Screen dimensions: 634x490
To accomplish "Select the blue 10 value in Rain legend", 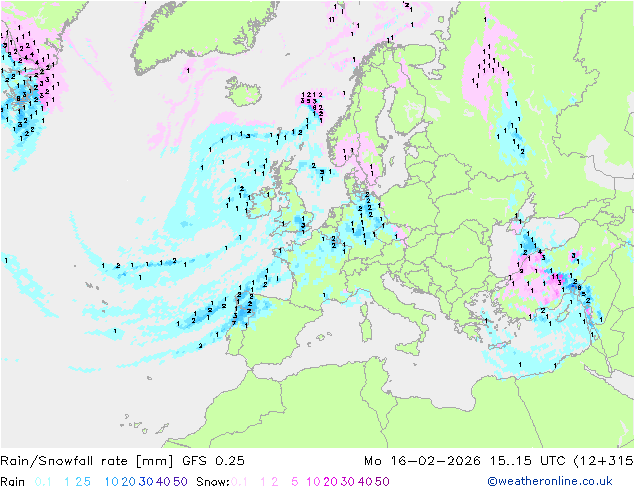I will (x=111, y=482).
